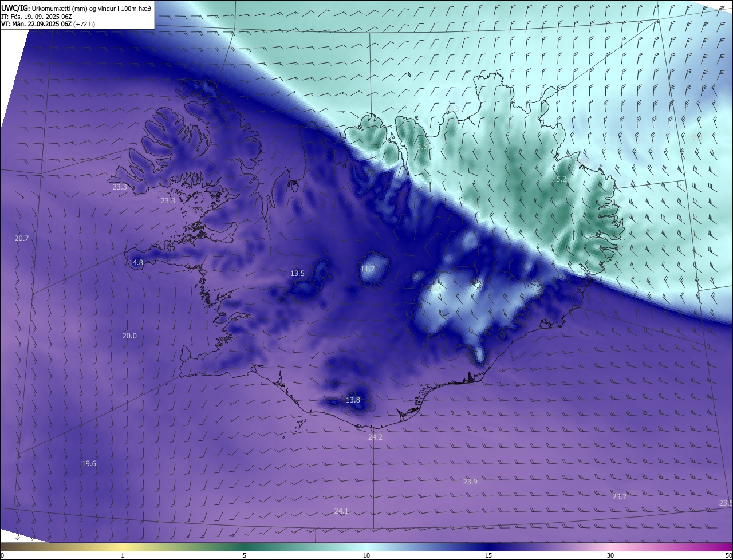The width and height of the screenshot is (733, 560).
Task: Click the title 'Úrkomumætti (mm) og vindur í 100m hæð'
Action: pos(90,8)
